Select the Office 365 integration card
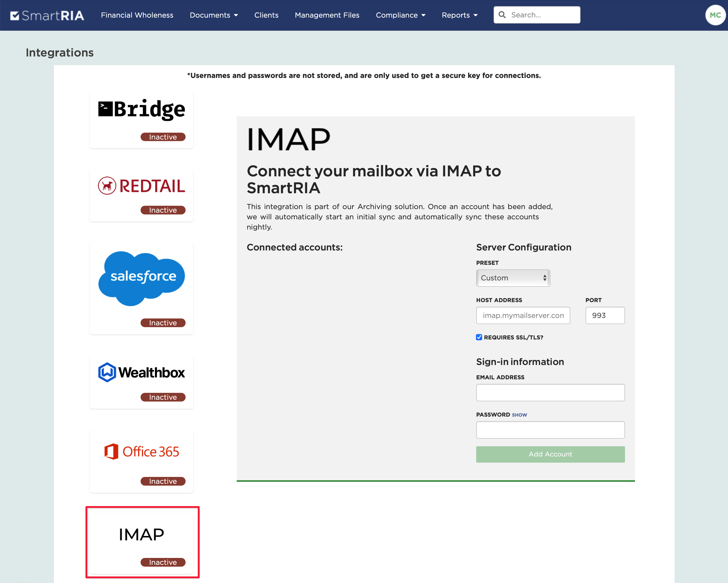Image resolution: width=728 pixels, height=583 pixels. point(141,461)
